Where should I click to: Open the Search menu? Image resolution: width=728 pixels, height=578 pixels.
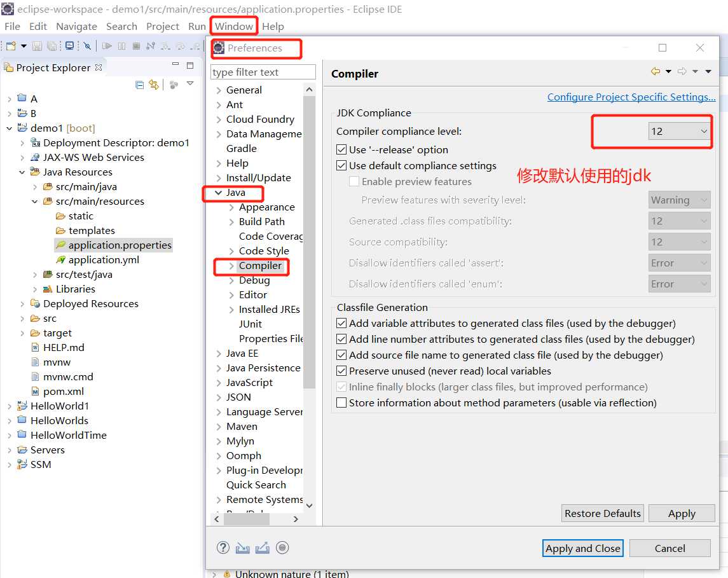121,27
